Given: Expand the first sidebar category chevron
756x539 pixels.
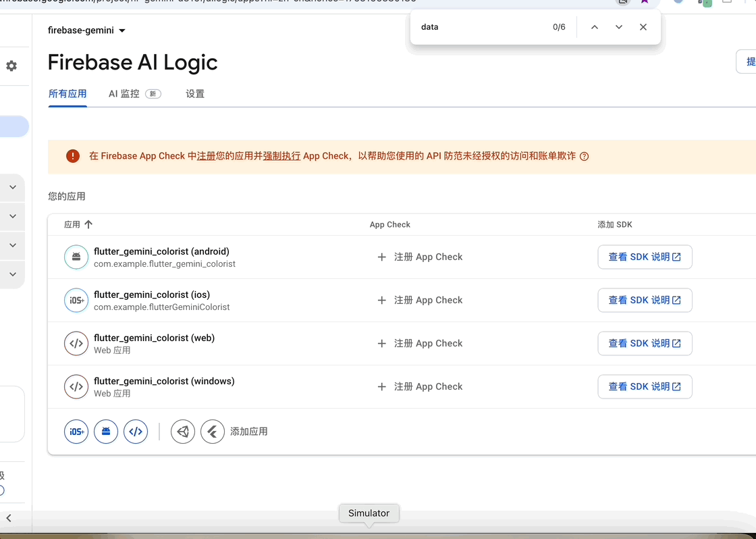Looking at the screenshot, I should point(13,187).
